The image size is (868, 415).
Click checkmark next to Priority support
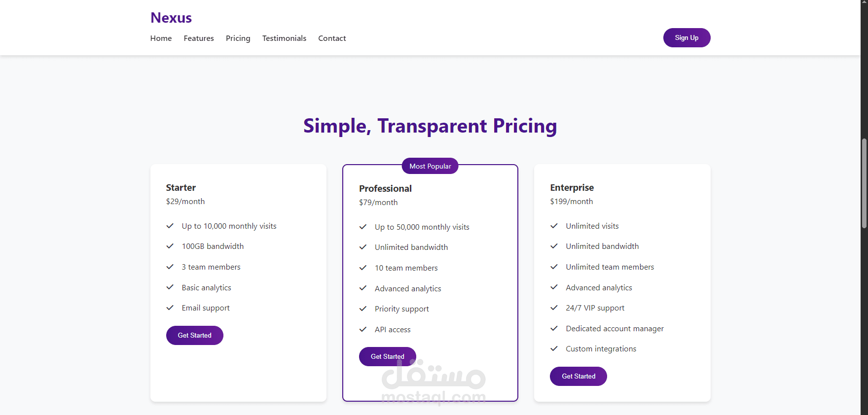(x=363, y=309)
